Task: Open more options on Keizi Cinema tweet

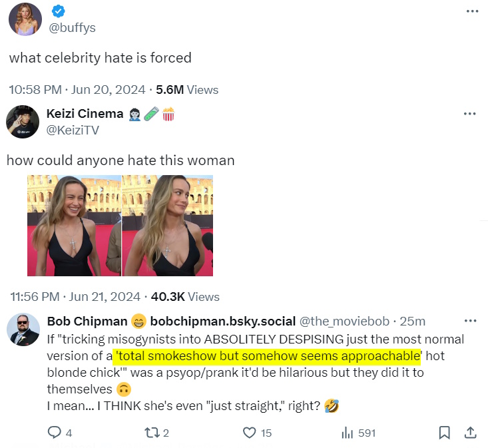Action: [x=469, y=114]
